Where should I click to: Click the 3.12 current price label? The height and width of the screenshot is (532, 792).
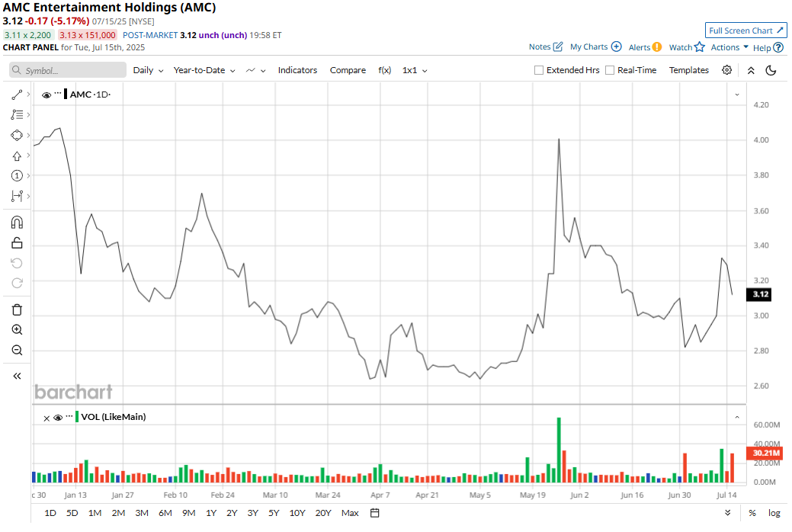758,294
